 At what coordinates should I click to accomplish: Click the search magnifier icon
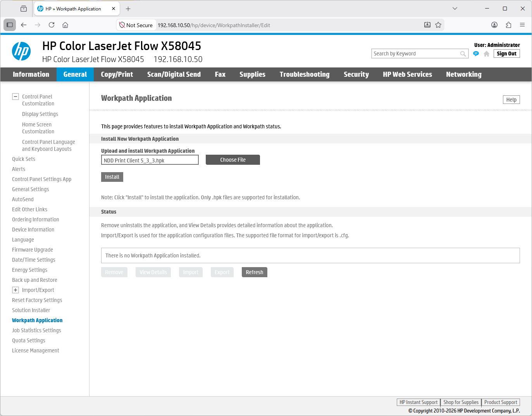point(463,54)
